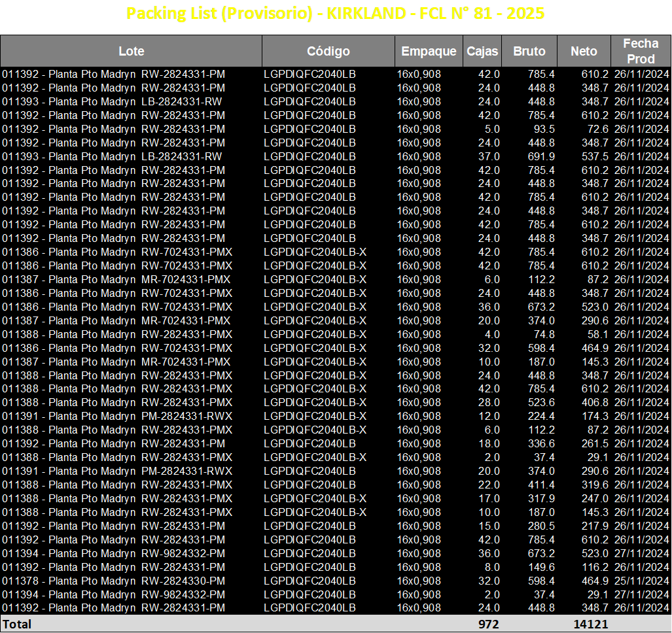Click the Fecha Prod column header
This screenshot has width=672, height=633.
(x=641, y=51)
